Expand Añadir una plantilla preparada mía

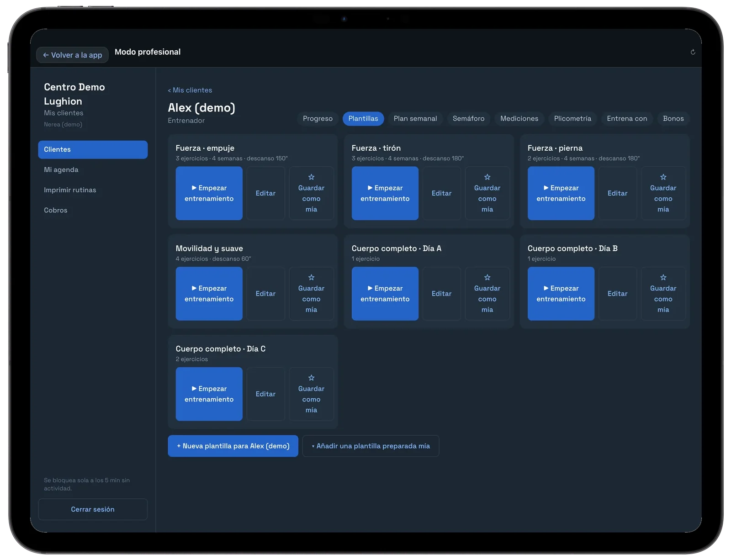[371, 446]
